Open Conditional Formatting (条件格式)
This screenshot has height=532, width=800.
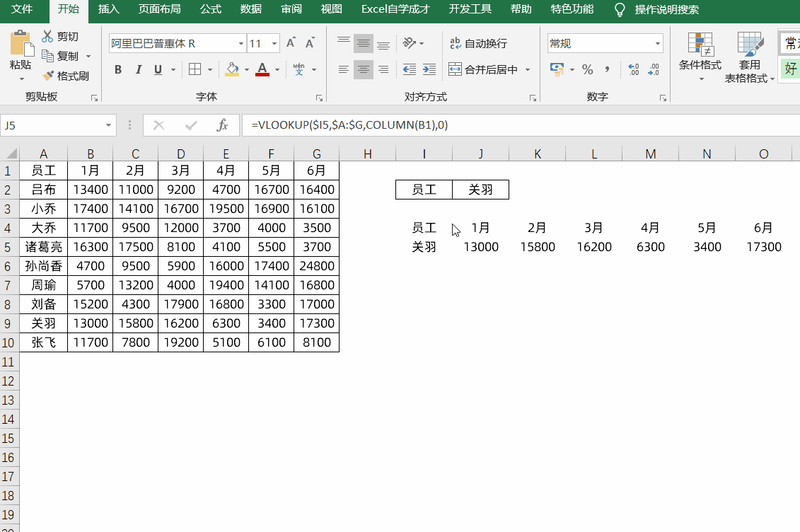[700, 56]
